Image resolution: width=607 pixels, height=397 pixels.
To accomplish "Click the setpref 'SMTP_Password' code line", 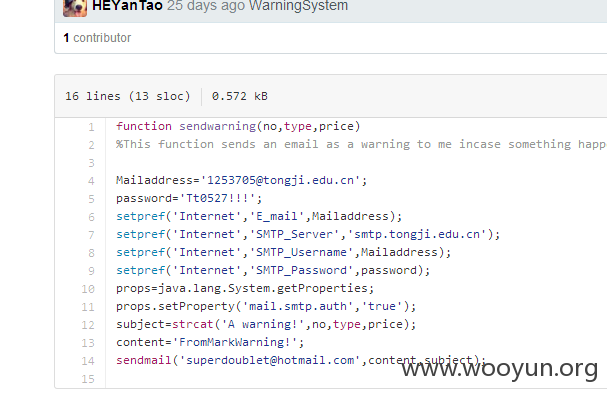I will (x=273, y=270).
